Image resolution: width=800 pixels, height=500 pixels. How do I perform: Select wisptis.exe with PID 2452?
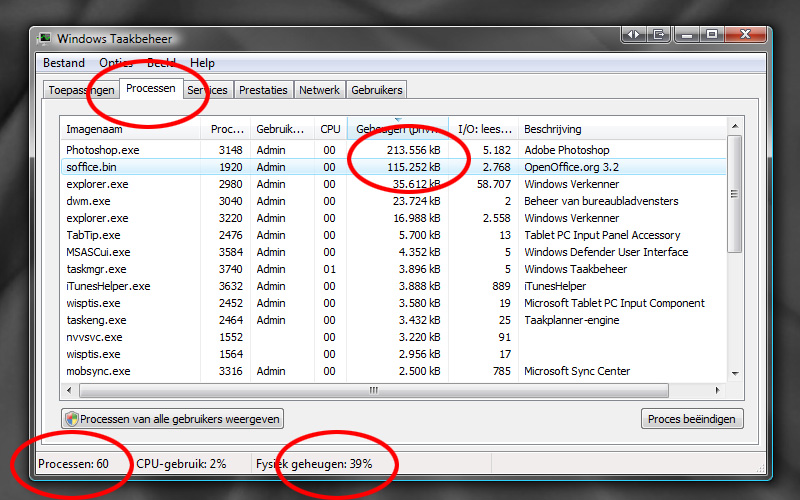[x=393, y=303]
